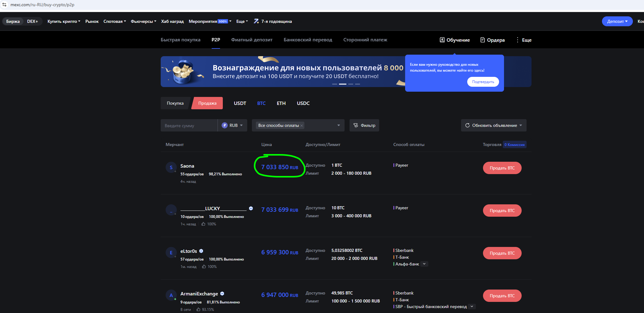The image size is (644, 313).
Task: Open the ArmaniExchange merchant name
Action: point(199,294)
